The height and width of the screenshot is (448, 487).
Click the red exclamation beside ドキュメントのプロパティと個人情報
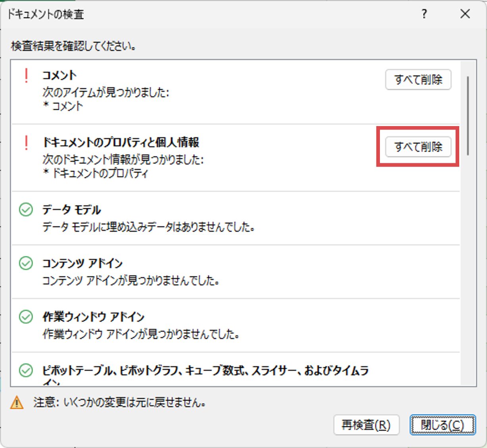tap(26, 143)
